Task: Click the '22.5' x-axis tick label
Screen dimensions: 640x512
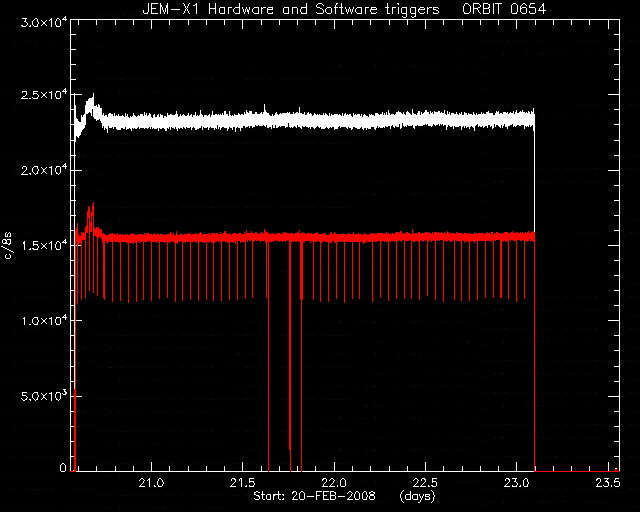Action: click(425, 483)
